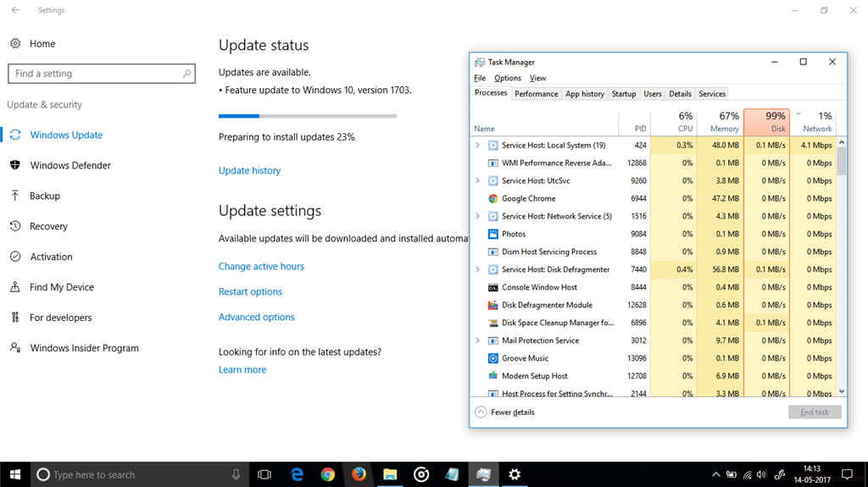868x487 pixels.
Task: Select the Dism Host Servicing Process row
Action: (654, 252)
